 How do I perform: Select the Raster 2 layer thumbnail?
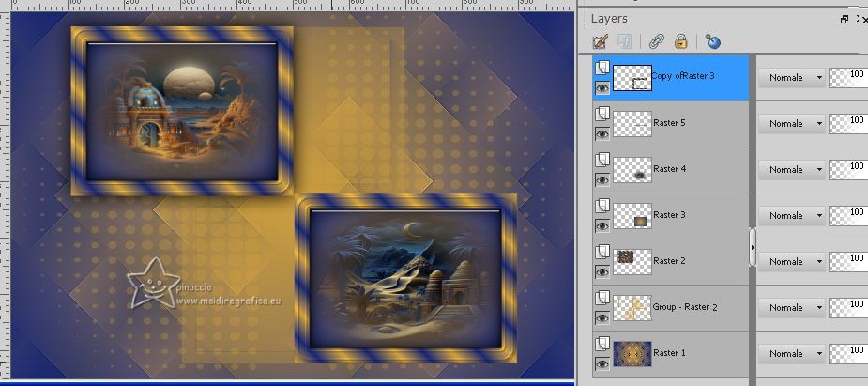(x=632, y=261)
